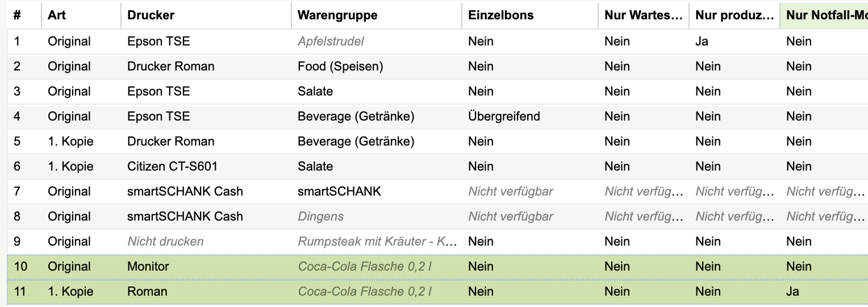Click the smartSCHANK Warengruppe cell in row 7
Screen dimensions: 868x307
pos(339,192)
